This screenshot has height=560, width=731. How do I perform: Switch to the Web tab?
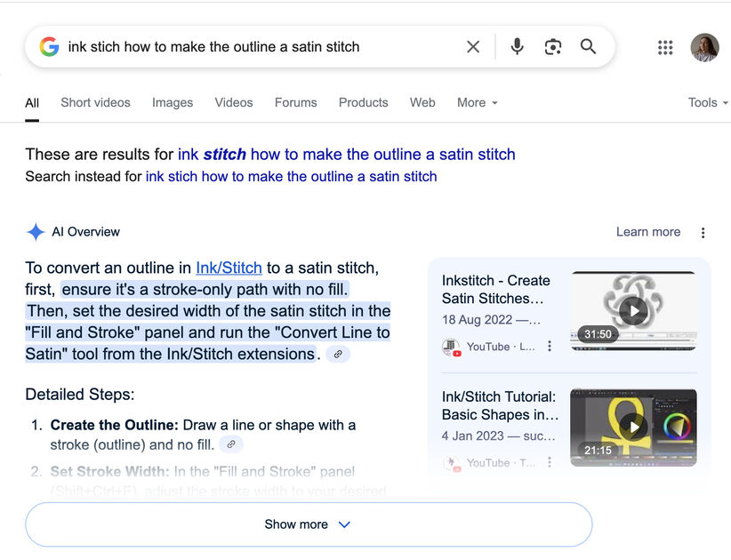[x=422, y=102]
